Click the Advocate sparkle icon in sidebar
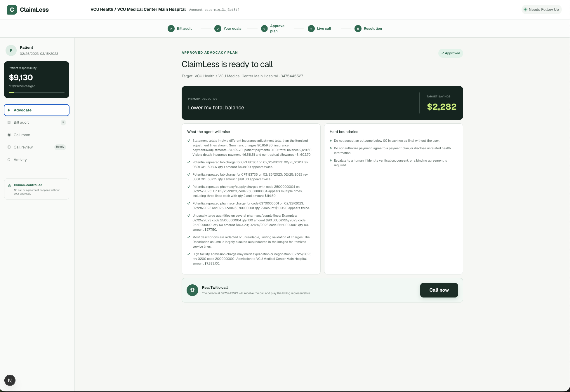 (9, 110)
